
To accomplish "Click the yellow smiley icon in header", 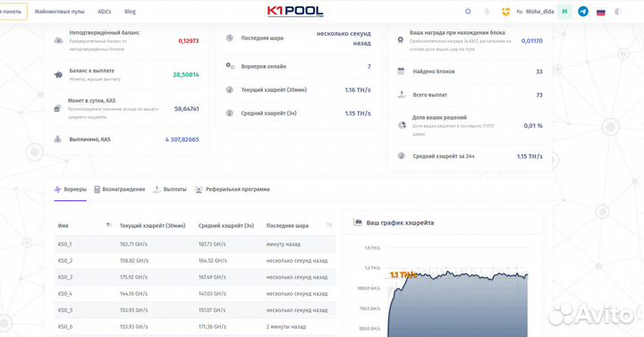I will click(506, 12).
